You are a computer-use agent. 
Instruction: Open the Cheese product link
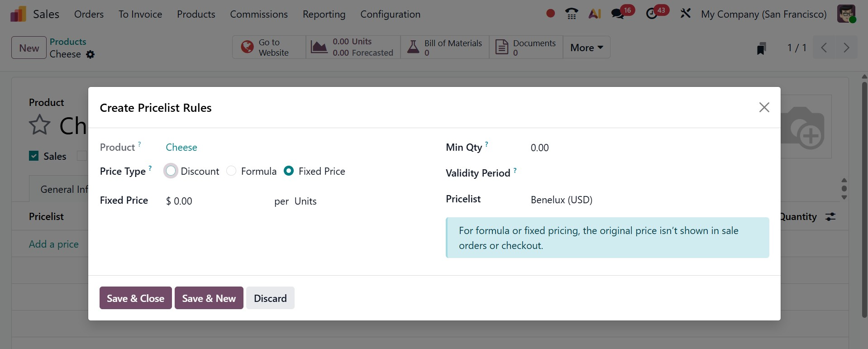pyautogui.click(x=181, y=147)
